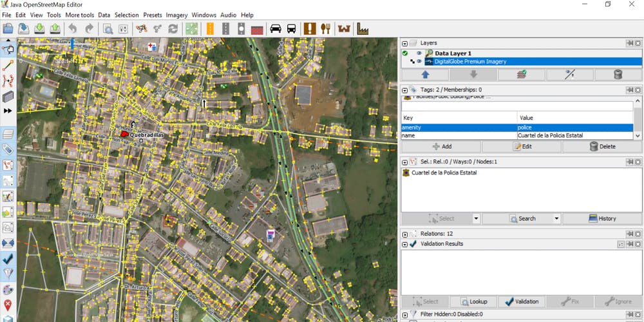Choose the red brick wall preset icon
Screen dimensions: 644x322
coord(257,29)
